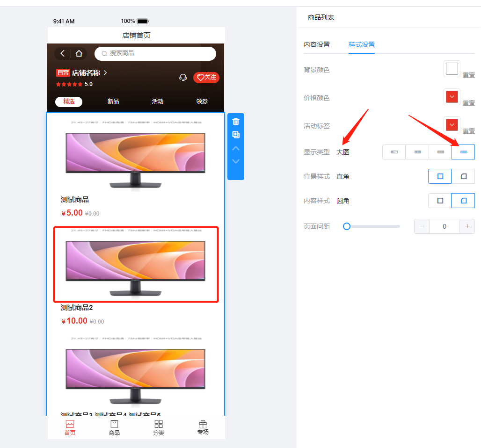Image resolution: width=481 pixels, height=448 pixels.
Task: Click the 页面间距 number input showing 0
Action: [x=445, y=226]
